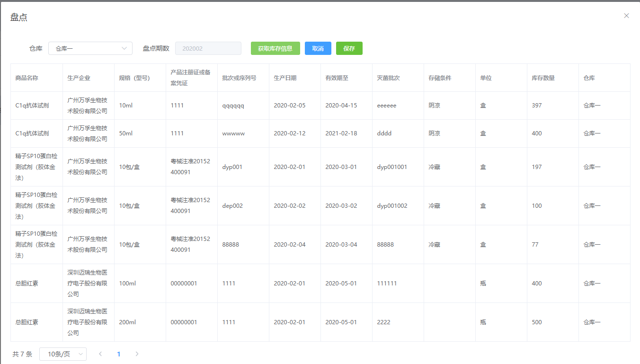
Task: Click the 盘点期数 input field
Action: (208, 48)
